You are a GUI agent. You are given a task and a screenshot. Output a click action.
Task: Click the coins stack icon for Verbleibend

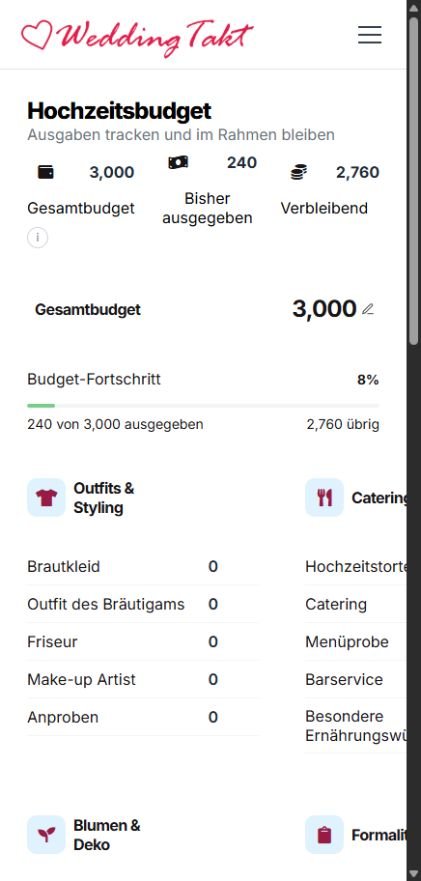pyautogui.click(x=299, y=172)
